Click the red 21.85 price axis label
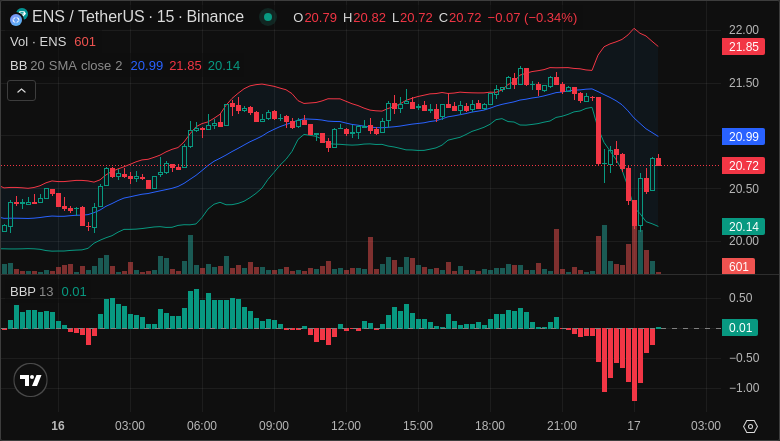 pyautogui.click(x=743, y=47)
